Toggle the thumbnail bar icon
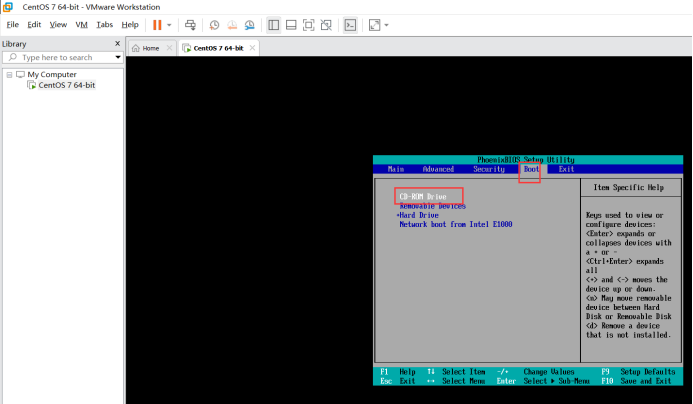Image resolution: width=693 pixels, height=404 pixels. tap(292, 24)
